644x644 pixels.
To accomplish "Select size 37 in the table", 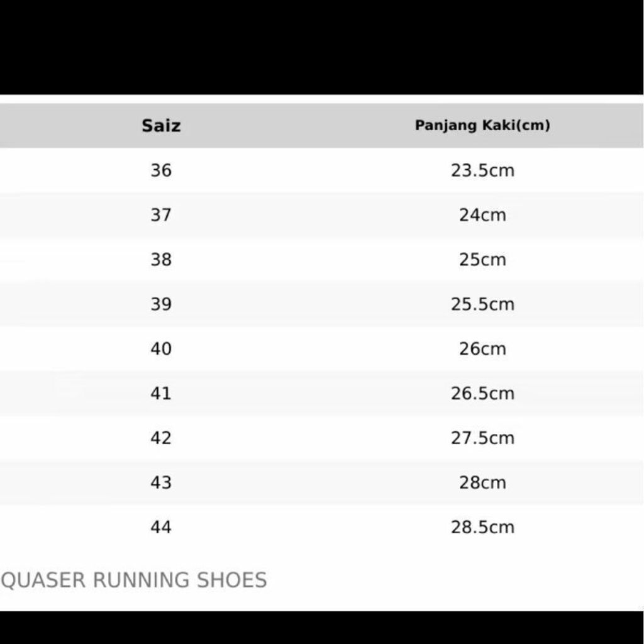I will (161, 215).
